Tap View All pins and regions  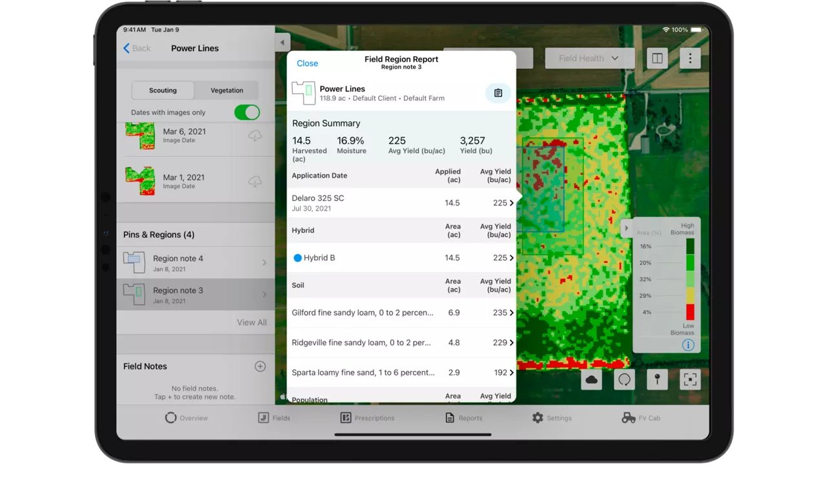pyautogui.click(x=251, y=322)
